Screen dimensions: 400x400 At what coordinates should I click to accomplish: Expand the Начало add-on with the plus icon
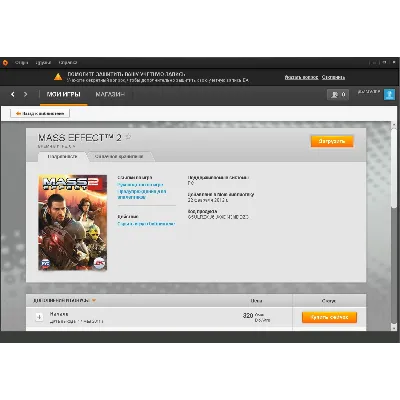tap(39, 317)
